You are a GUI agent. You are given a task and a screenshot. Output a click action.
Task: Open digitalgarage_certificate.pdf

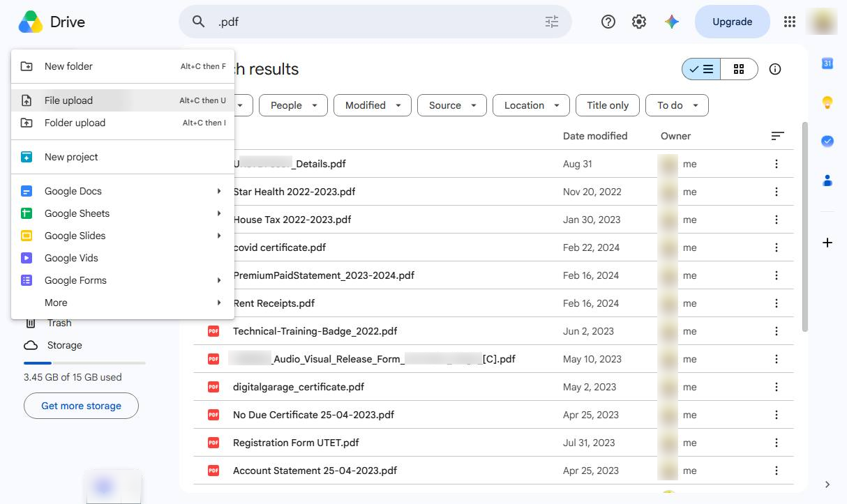pos(299,387)
